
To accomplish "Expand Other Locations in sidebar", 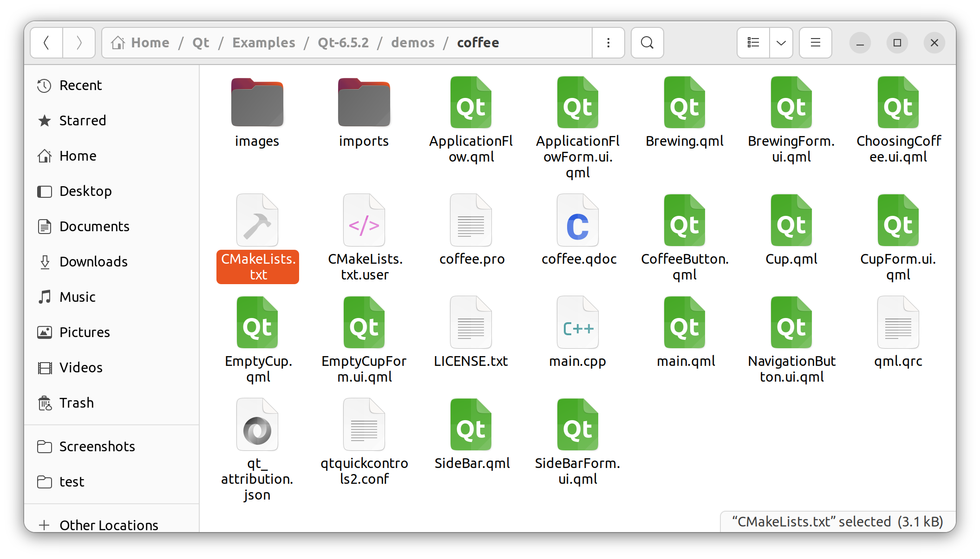I will (108, 525).
